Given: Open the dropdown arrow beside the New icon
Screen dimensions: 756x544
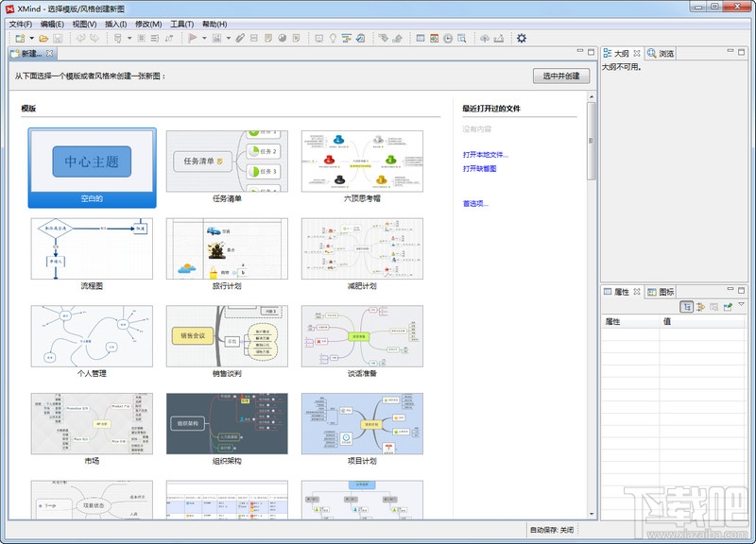Looking at the screenshot, I should [32, 38].
